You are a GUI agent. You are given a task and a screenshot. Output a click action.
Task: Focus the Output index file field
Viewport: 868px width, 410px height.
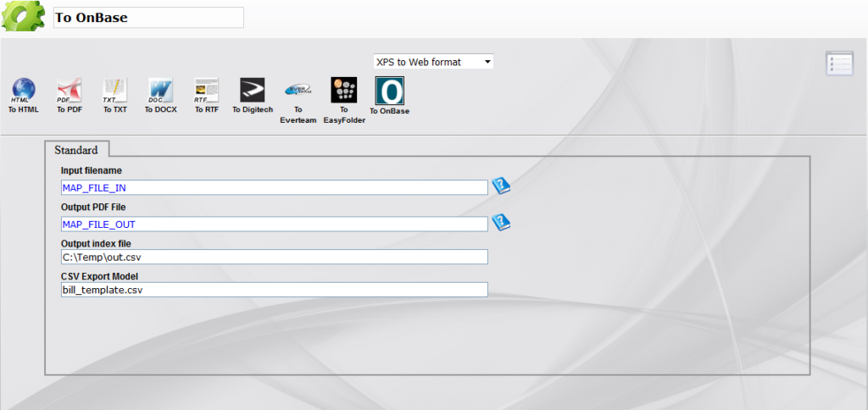point(274,257)
